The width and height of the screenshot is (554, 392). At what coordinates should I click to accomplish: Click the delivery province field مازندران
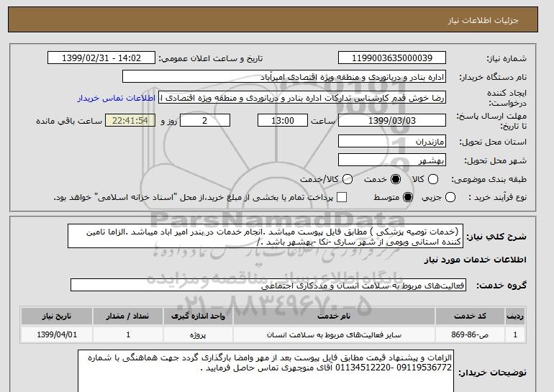(x=392, y=141)
